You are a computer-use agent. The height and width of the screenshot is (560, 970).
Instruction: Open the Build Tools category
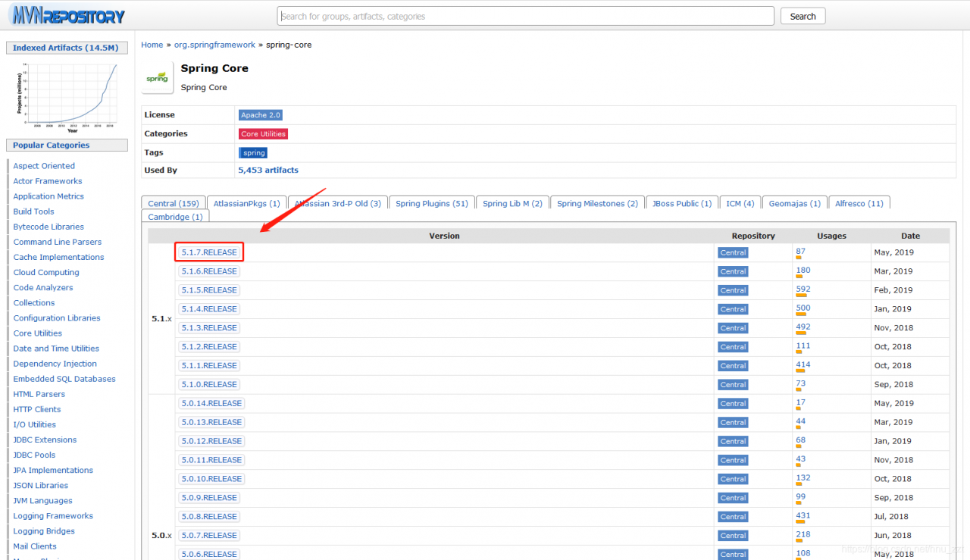click(x=33, y=211)
